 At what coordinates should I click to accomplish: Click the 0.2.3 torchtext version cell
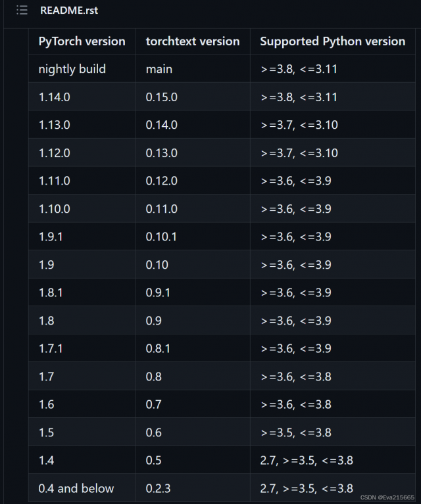click(x=157, y=488)
